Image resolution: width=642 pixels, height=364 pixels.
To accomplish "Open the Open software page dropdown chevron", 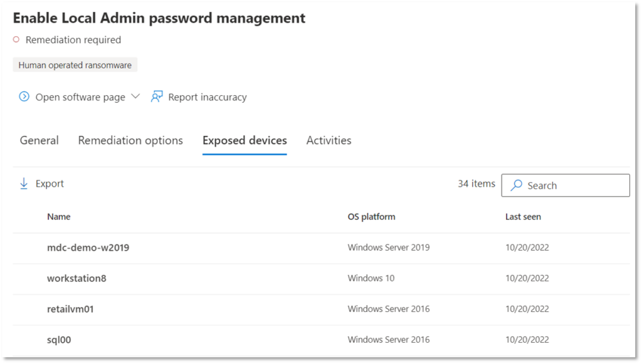I will pos(135,97).
